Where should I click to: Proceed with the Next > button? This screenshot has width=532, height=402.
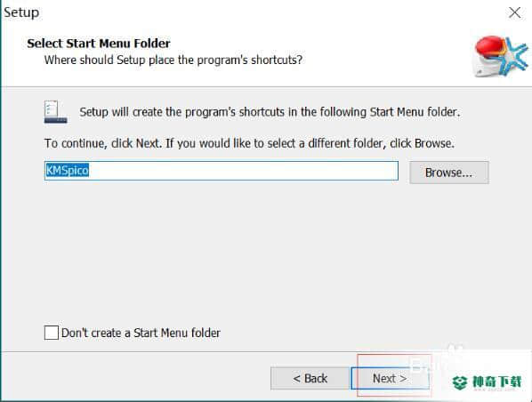pos(390,378)
